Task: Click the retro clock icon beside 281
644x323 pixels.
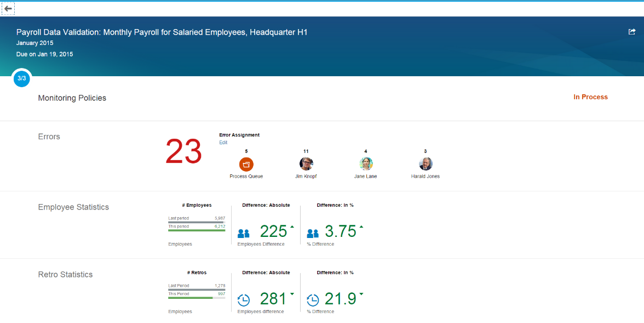Action: 244,301
